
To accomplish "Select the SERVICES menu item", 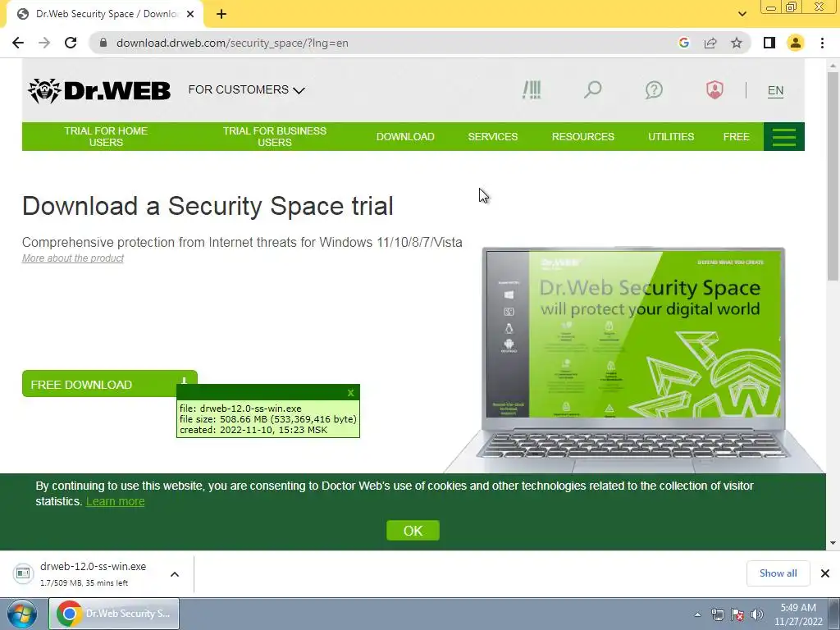I will (493, 137).
